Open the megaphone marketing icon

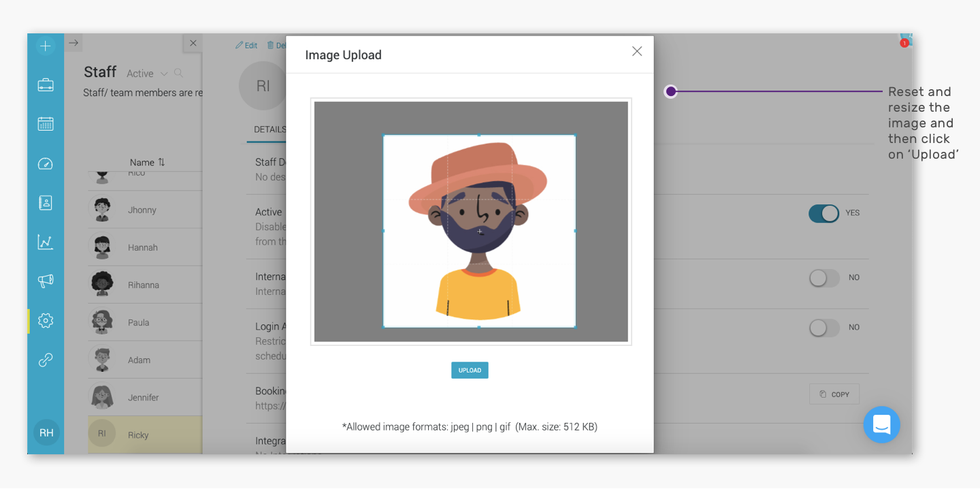(46, 281)
